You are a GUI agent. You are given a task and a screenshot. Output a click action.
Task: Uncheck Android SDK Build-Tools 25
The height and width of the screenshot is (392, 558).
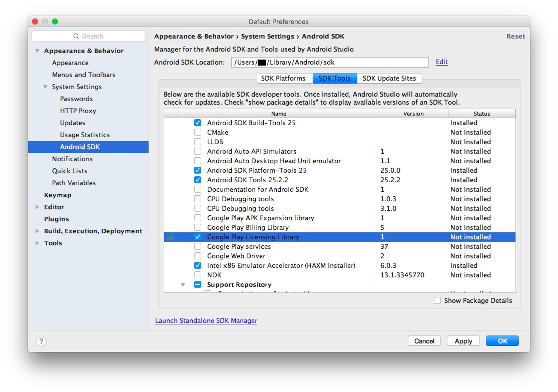(x=198, y=123)
